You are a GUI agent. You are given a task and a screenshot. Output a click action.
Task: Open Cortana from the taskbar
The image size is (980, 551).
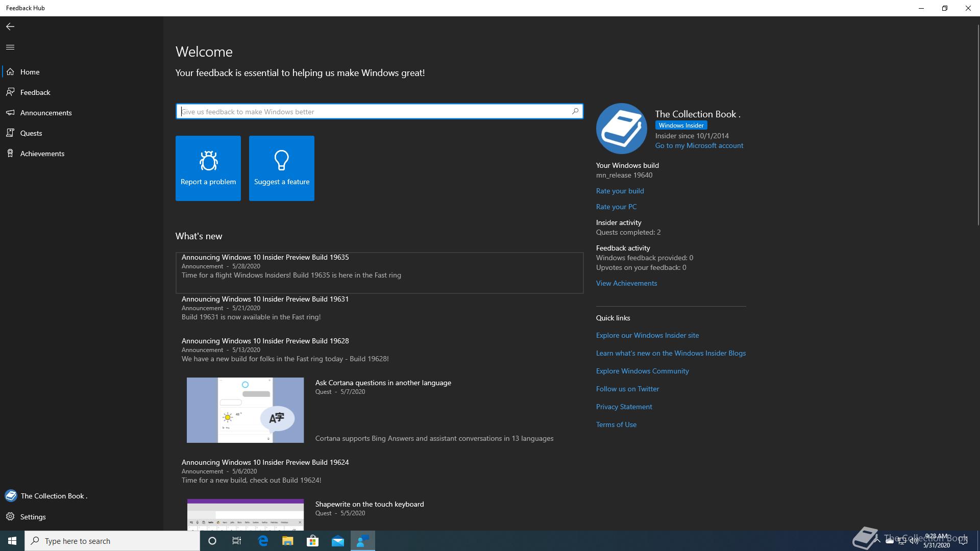(212, 541)
